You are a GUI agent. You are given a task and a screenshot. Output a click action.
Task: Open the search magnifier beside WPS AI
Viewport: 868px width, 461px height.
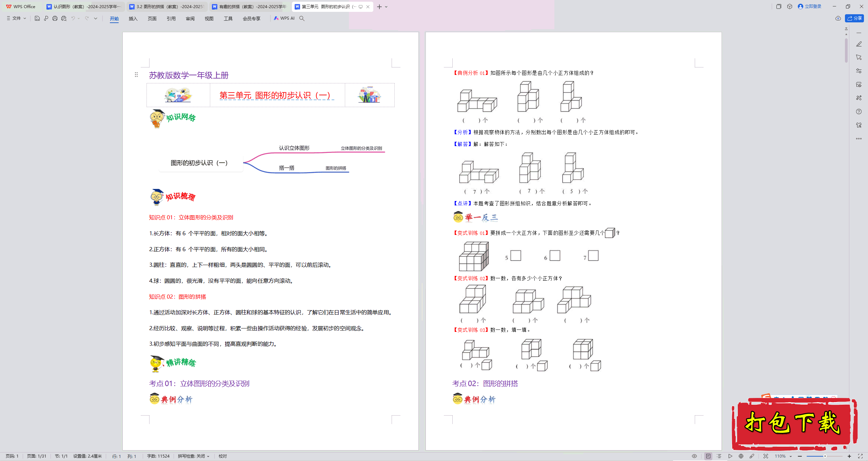[302, 18]
